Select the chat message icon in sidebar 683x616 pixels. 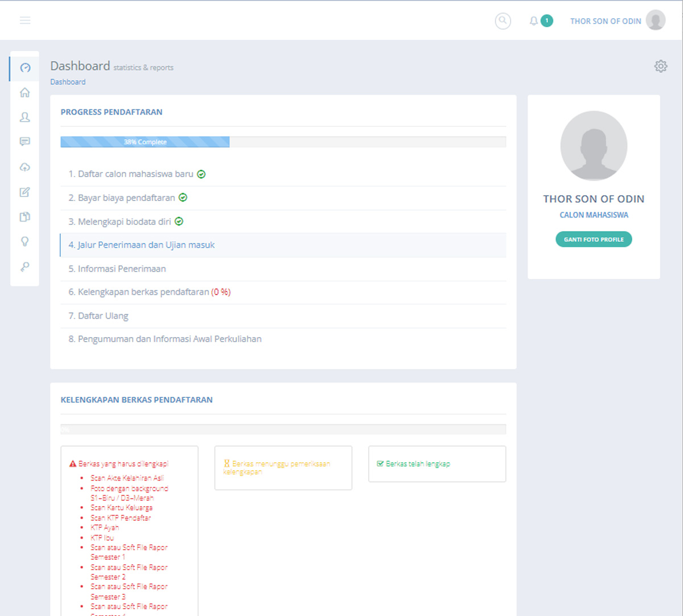click(25, 142)
